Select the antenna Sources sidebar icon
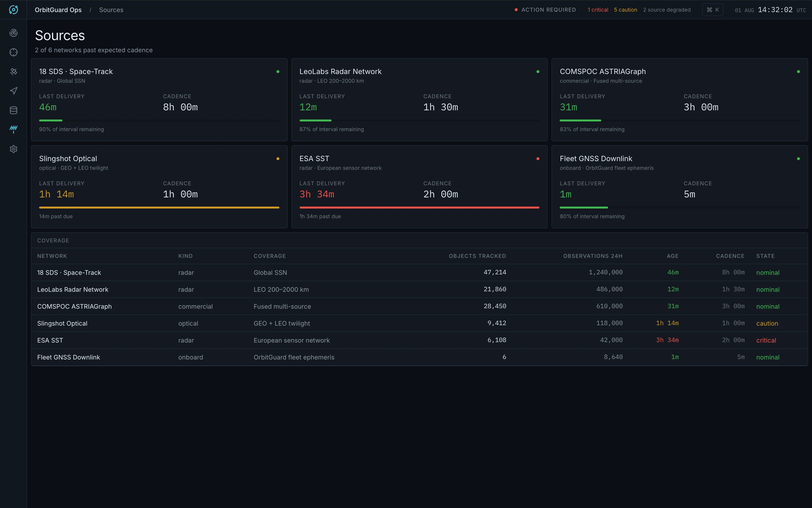The image size is (812, 508). pyautogui.click(x=14, y=130)
